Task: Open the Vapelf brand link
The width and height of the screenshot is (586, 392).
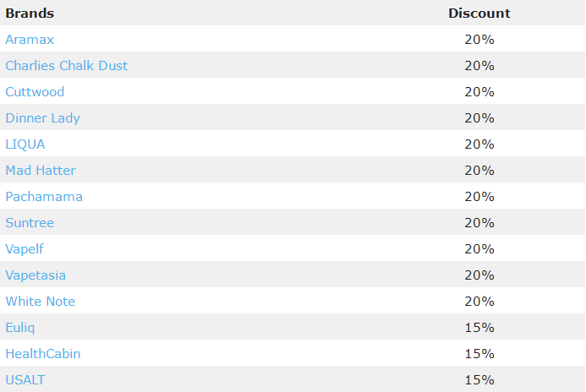Action: click(25, 249)
